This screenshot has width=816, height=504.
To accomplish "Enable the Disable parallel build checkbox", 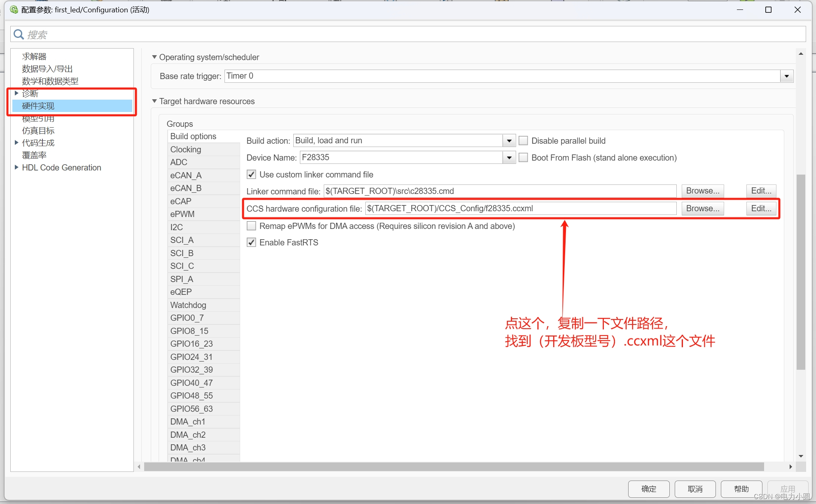I will point(524,140).
